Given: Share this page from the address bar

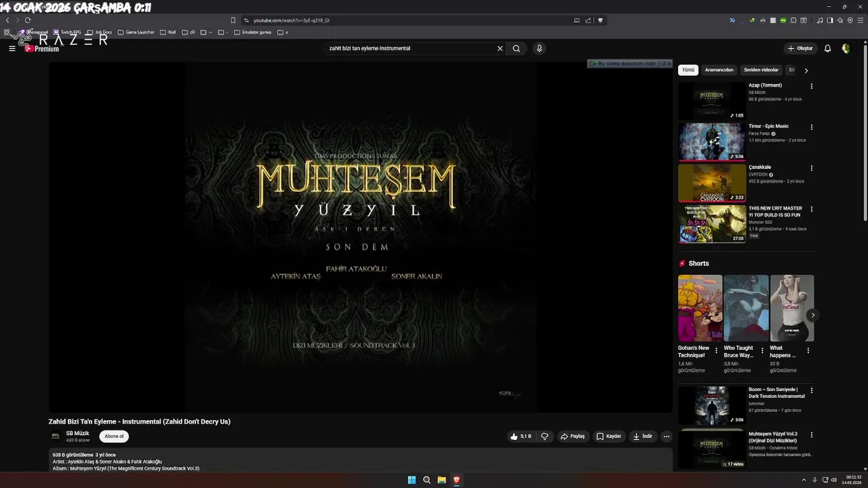Looking at the screenshot, I should point(589,20).
